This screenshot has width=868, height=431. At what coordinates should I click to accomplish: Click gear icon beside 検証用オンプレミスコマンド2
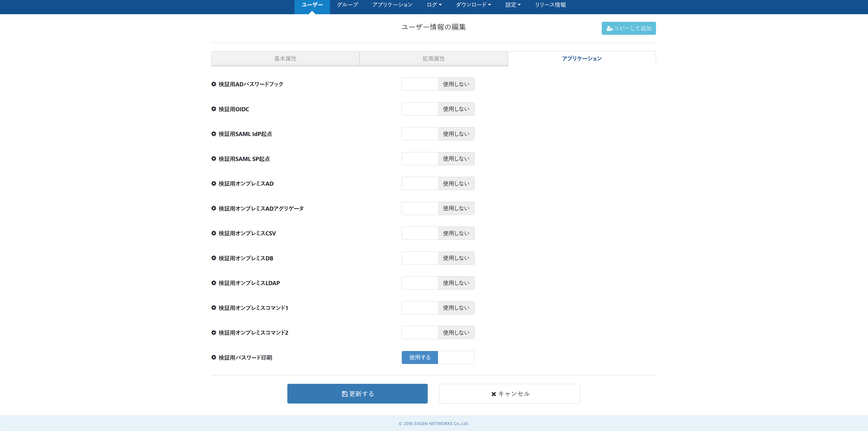point(214,333)
